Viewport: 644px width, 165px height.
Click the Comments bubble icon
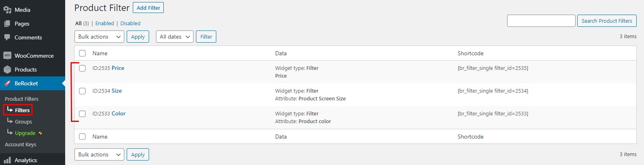7,37
